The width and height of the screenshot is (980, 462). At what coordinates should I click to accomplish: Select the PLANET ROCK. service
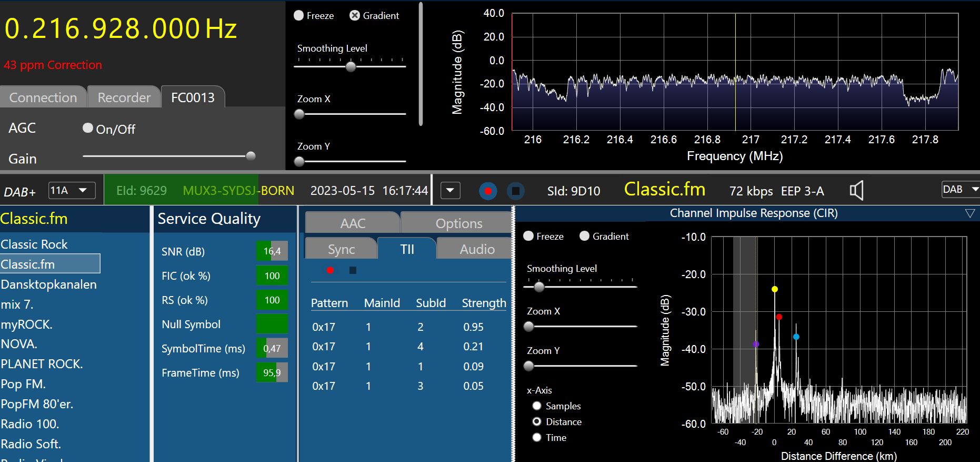coord(42,364)
